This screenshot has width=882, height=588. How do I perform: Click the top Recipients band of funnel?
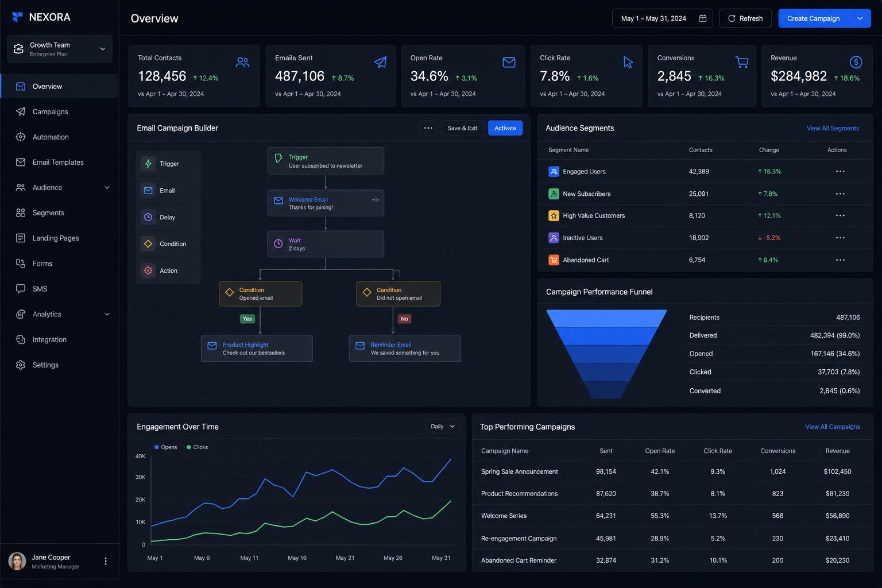coord(606,318)
